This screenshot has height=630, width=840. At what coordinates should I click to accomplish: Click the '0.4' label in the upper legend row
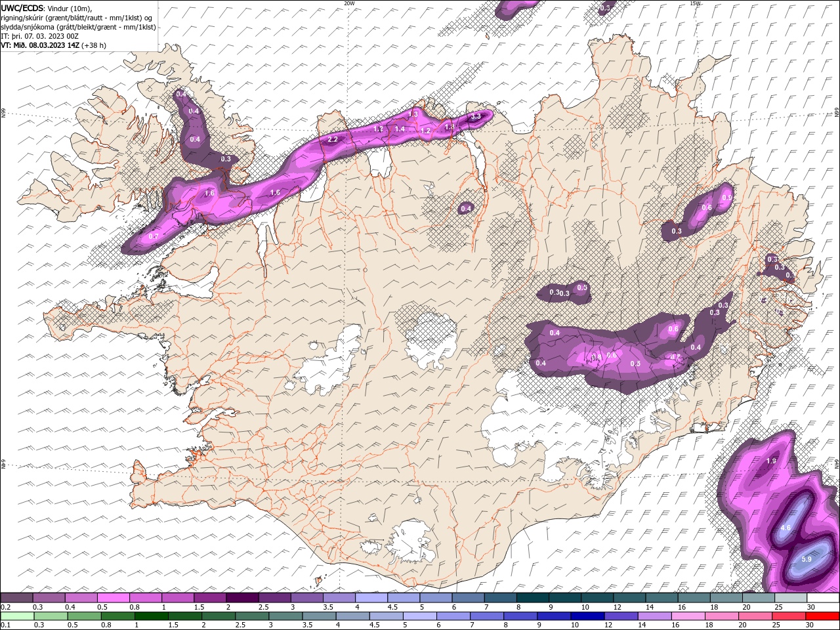point(69,607)
